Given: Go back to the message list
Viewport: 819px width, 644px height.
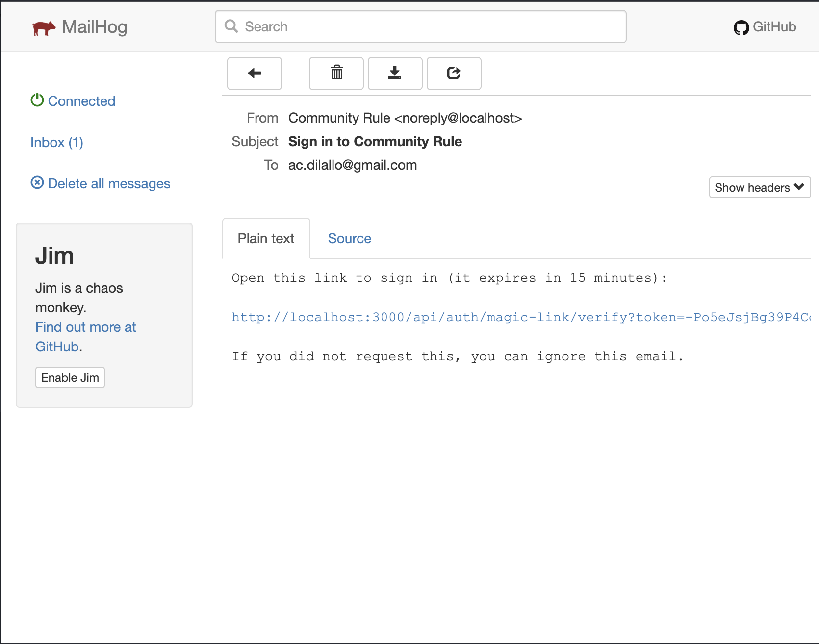Looking at the screenshot, I should [255, 74].
